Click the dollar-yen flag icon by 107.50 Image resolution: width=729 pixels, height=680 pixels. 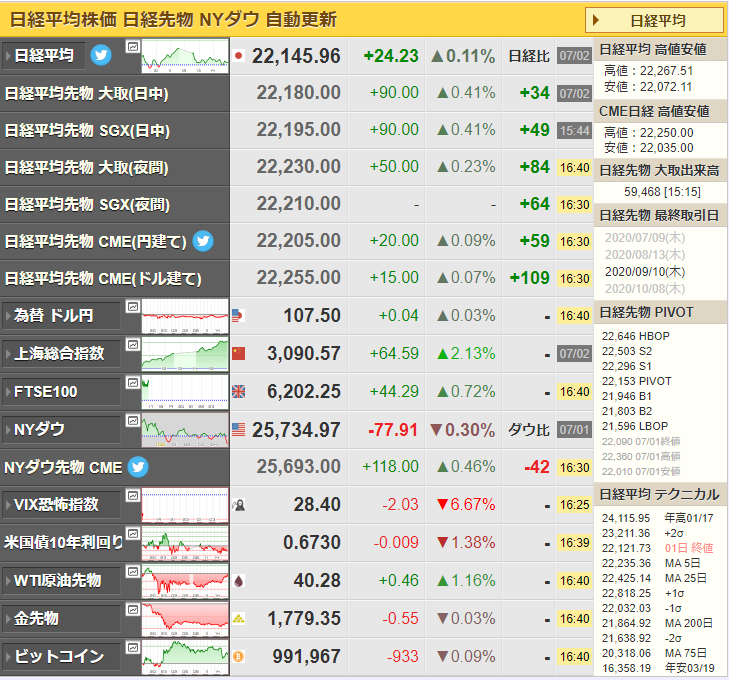click(x=238, y=316)
